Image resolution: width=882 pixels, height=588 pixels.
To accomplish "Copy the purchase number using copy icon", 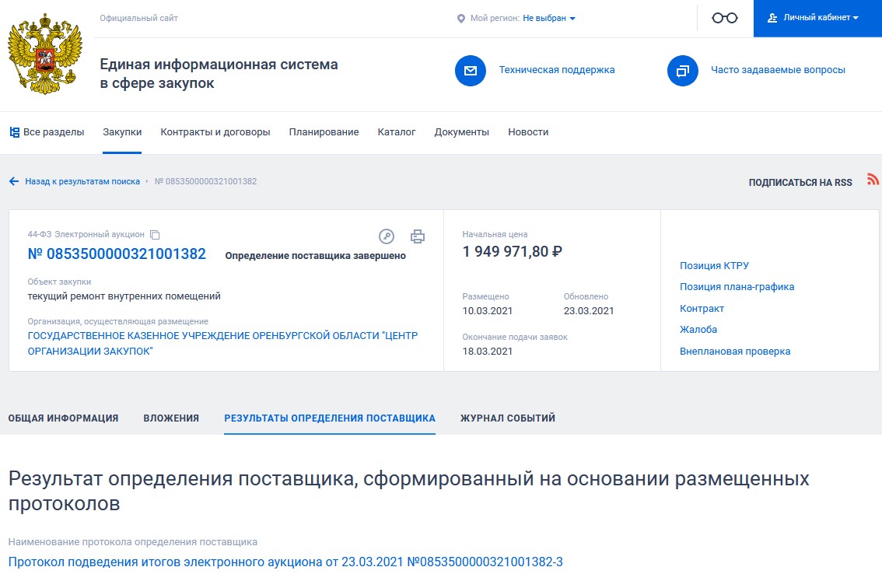I will click(x=156, y=235).
